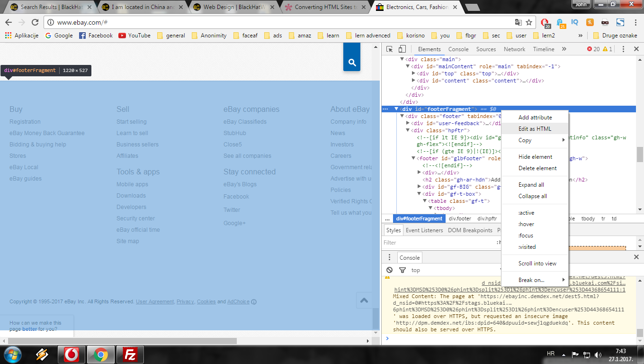
Task: Open the Vodafone app in the taskbar
Action: [72, 355]
